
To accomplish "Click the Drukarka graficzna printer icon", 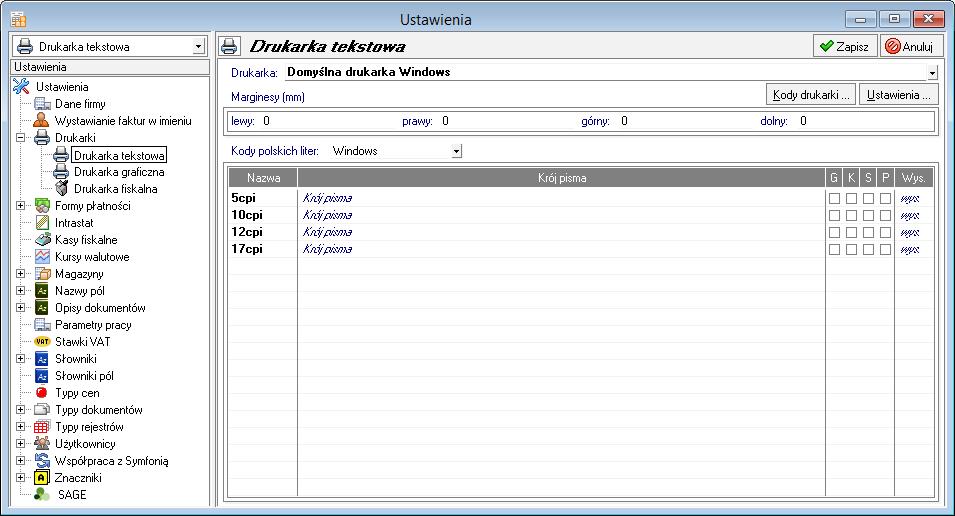I will tap(61, 172).
